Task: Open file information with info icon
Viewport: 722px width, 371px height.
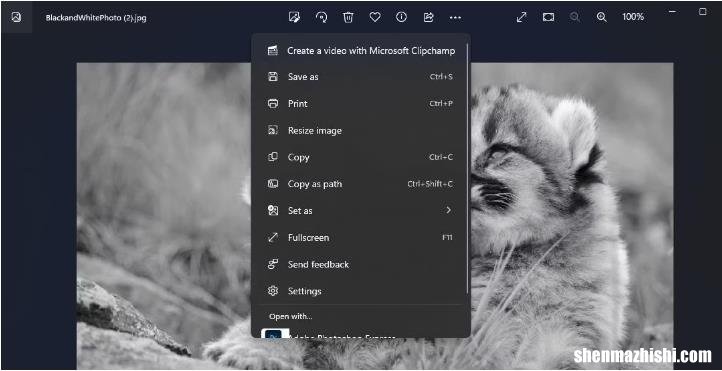Action: click(402, 17)
